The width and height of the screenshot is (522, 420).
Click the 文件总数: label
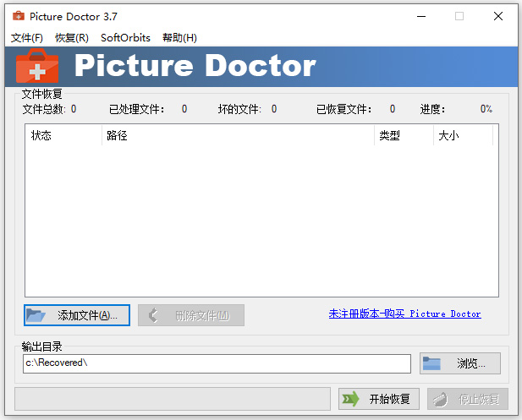pyautogui.click(x=44, y=109)
